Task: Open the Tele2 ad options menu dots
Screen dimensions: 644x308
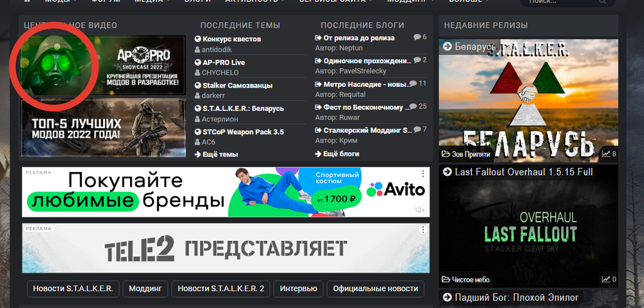Action: [423, 230]
